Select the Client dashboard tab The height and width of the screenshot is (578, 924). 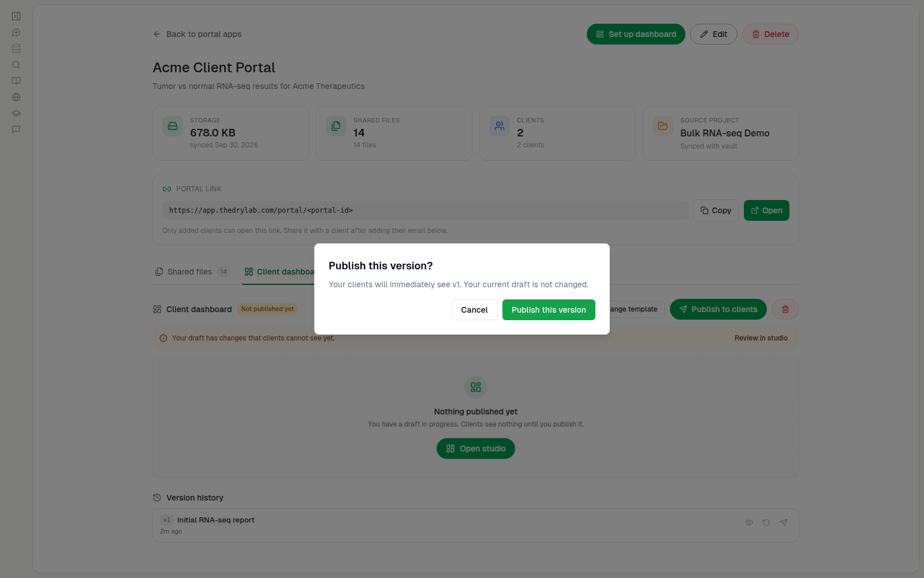279,272
